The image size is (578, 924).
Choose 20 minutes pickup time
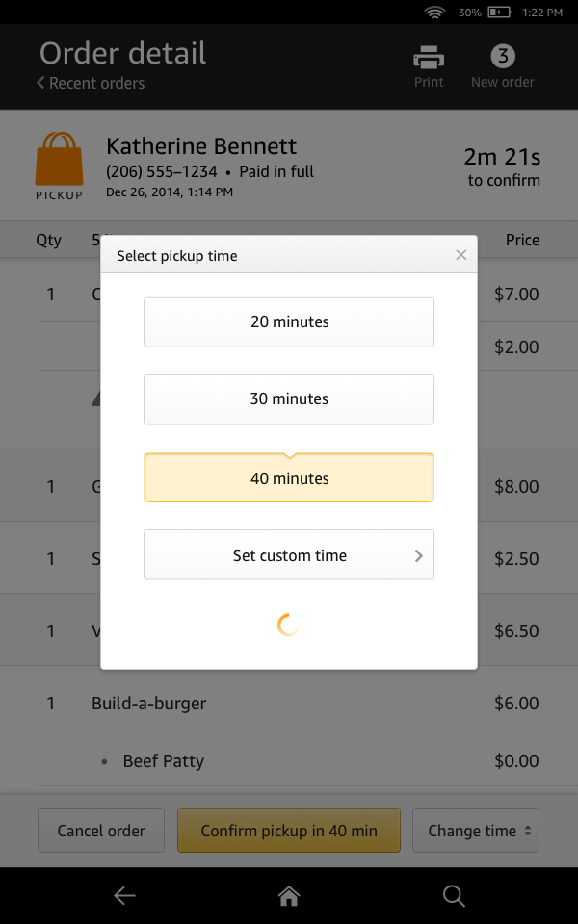coord(289,322)
